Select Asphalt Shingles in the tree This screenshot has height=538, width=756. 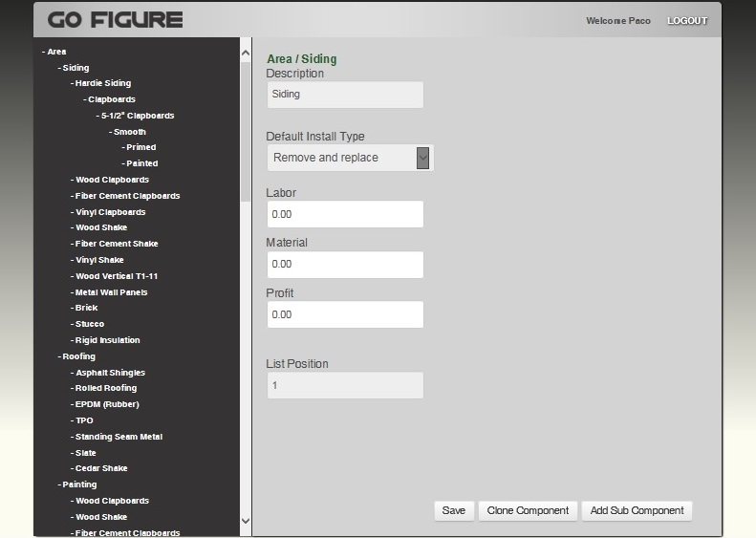pos(110,373)
